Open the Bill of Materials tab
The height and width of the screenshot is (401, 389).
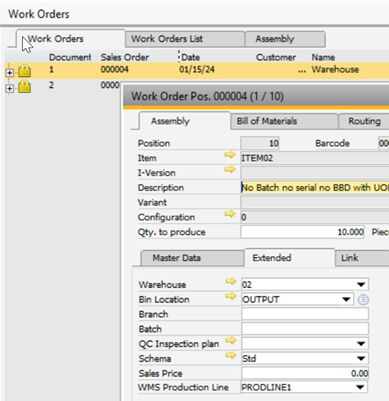point(284,121)
